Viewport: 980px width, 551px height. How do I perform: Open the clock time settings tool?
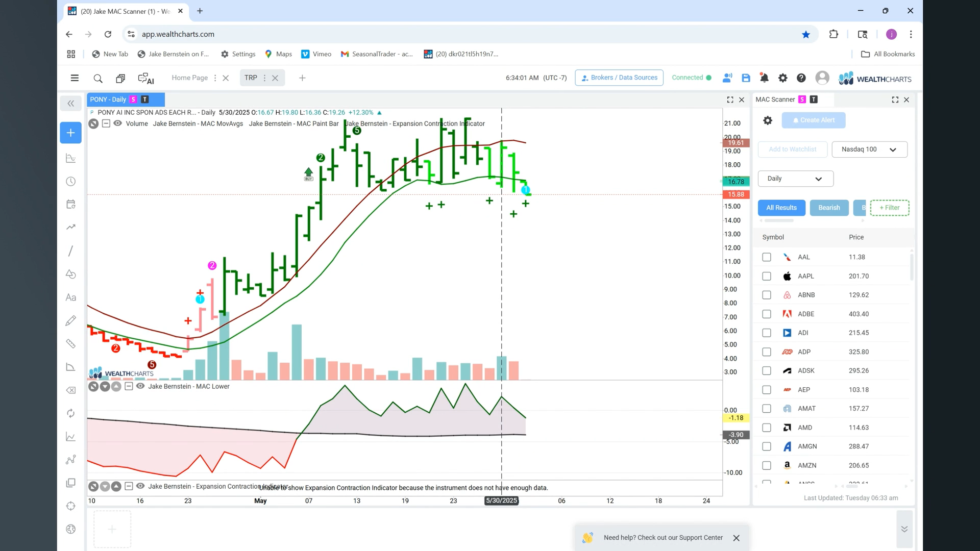click(70, 182)
